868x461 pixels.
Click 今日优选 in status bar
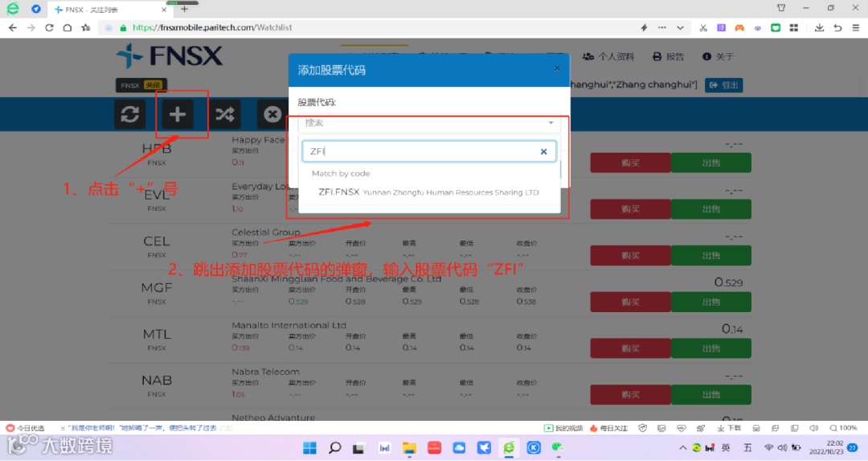pos(26,428)
